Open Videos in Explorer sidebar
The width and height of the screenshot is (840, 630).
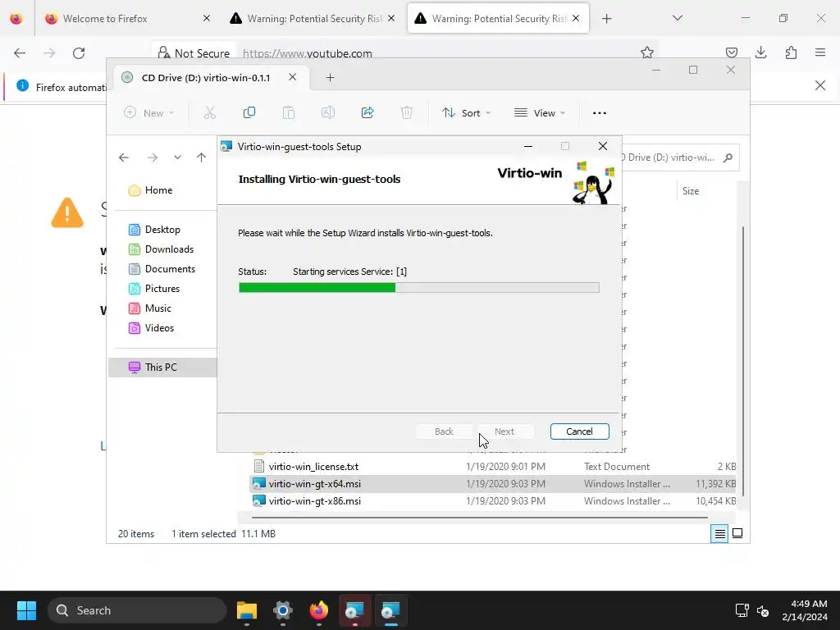pos(151,328)
